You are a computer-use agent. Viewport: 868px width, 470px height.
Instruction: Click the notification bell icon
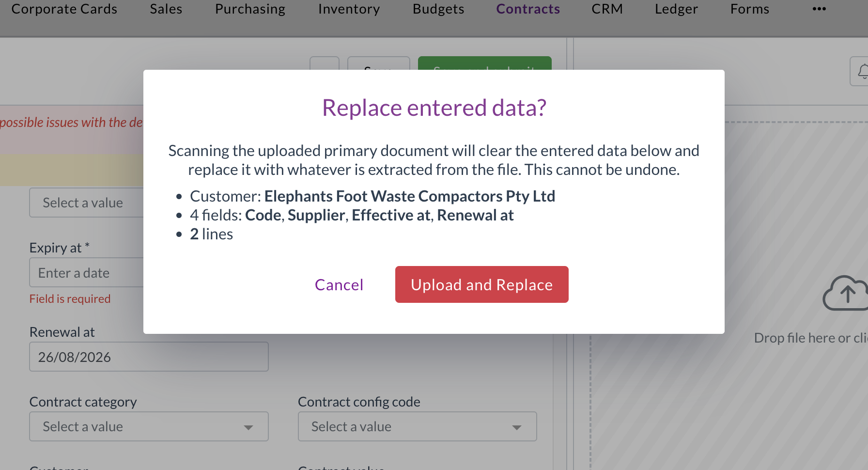click(x=862, y=71)
